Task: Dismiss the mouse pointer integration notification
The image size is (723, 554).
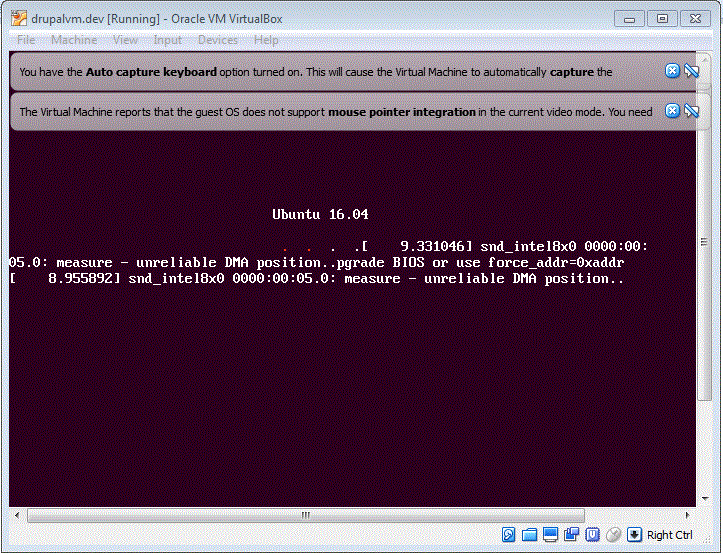Action: click(x=672, y=111)
